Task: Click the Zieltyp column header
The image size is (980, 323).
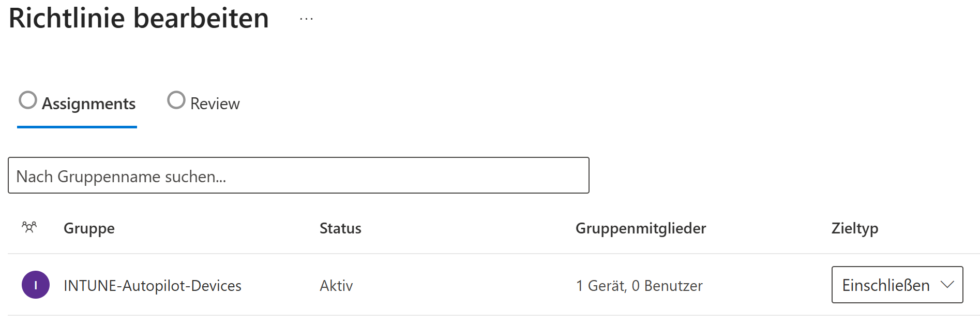Action: coord(855,228)
